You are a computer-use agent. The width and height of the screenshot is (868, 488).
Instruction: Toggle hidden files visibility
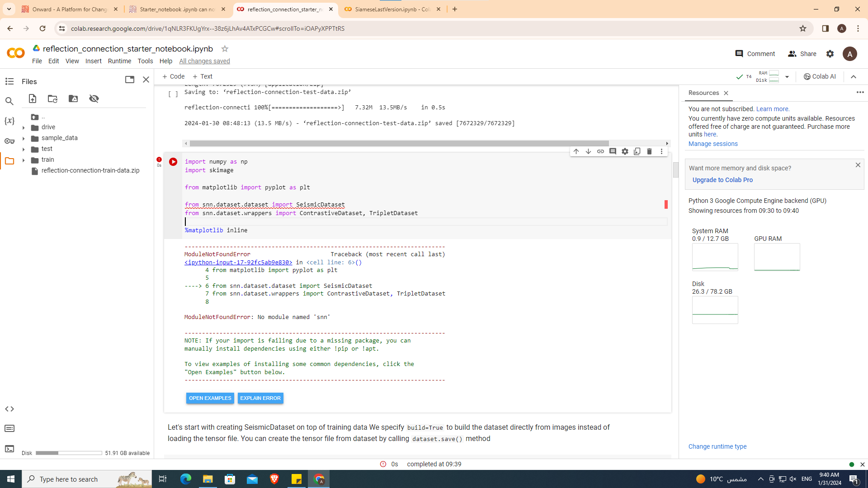94,99
